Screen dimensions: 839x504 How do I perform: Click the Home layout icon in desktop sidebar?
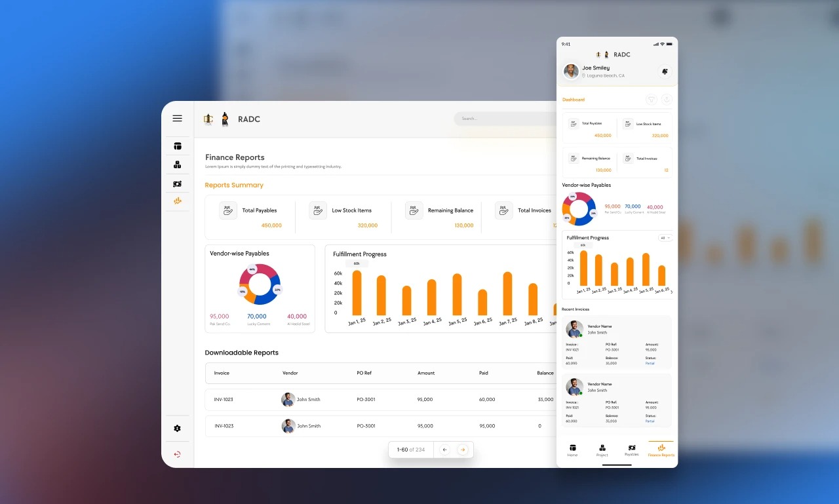[x=177, y=146]
